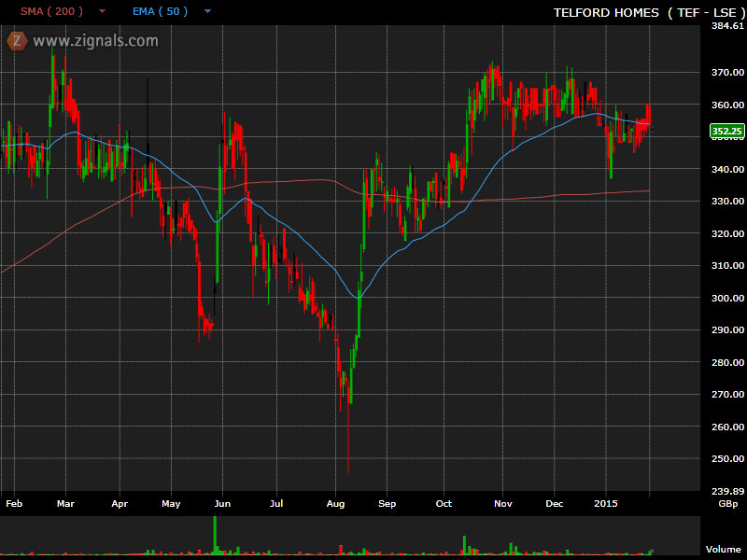Select the Nov marker on the time axis
Viewport: 747px width, 560px height.
[x=503, y=504]
